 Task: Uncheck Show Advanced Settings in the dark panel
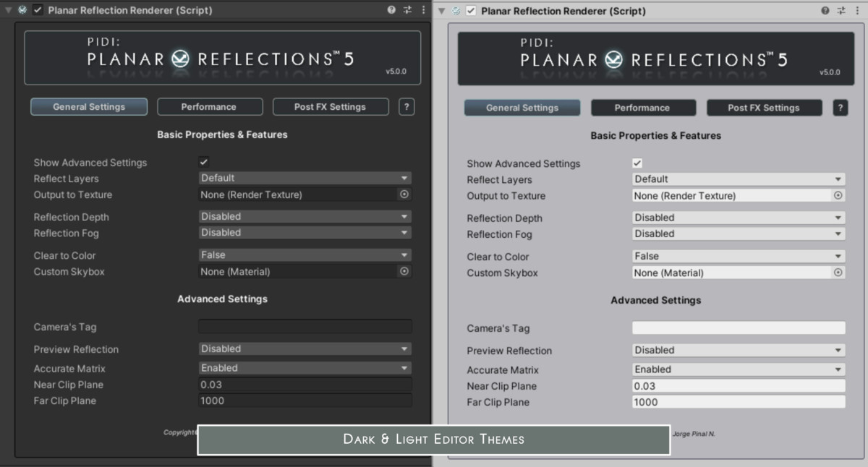coord(204,162)
